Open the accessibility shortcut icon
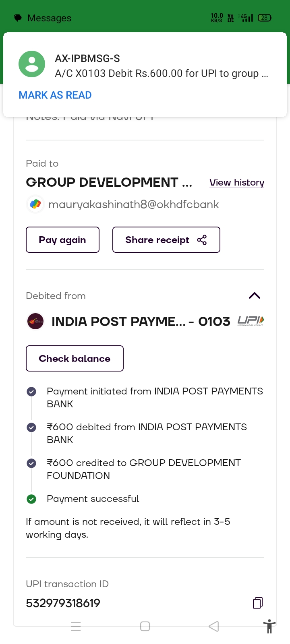Viewport: 290px width, 644px height. pos(269,626)
